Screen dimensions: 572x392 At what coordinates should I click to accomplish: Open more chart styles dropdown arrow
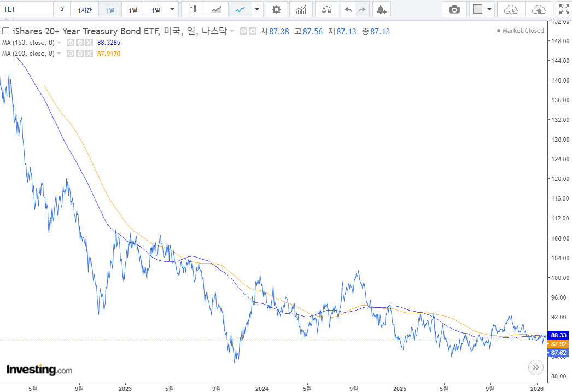point(257,9)
